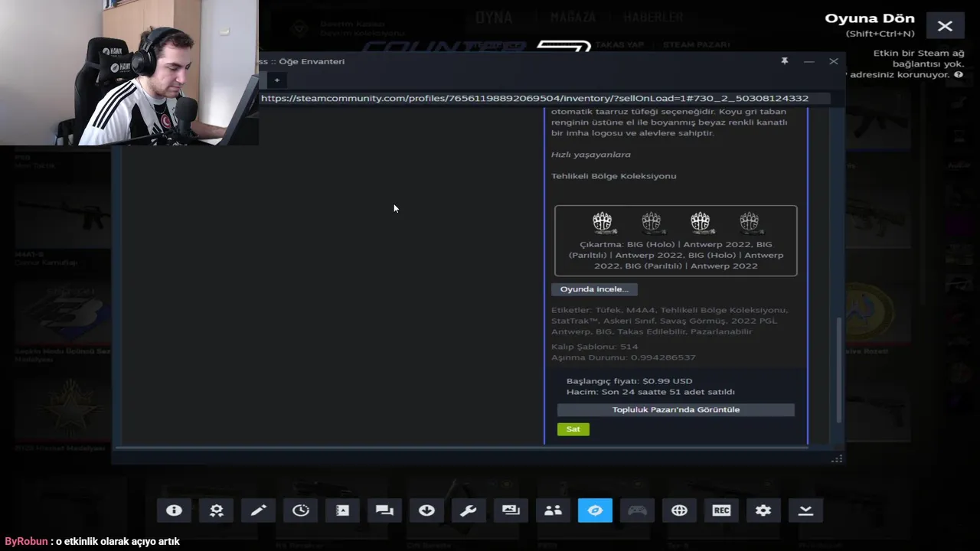Open the chat bubbles icon

coord(384,510)
